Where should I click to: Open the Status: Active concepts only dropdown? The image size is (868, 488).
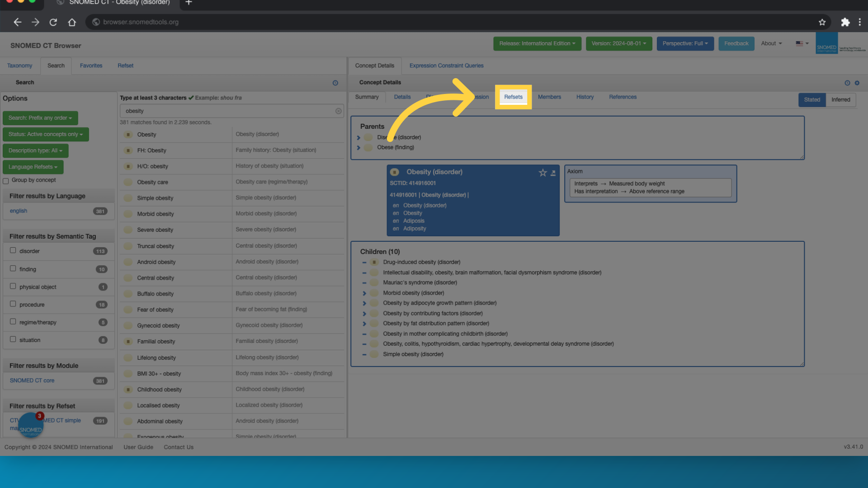coord(46,134)
